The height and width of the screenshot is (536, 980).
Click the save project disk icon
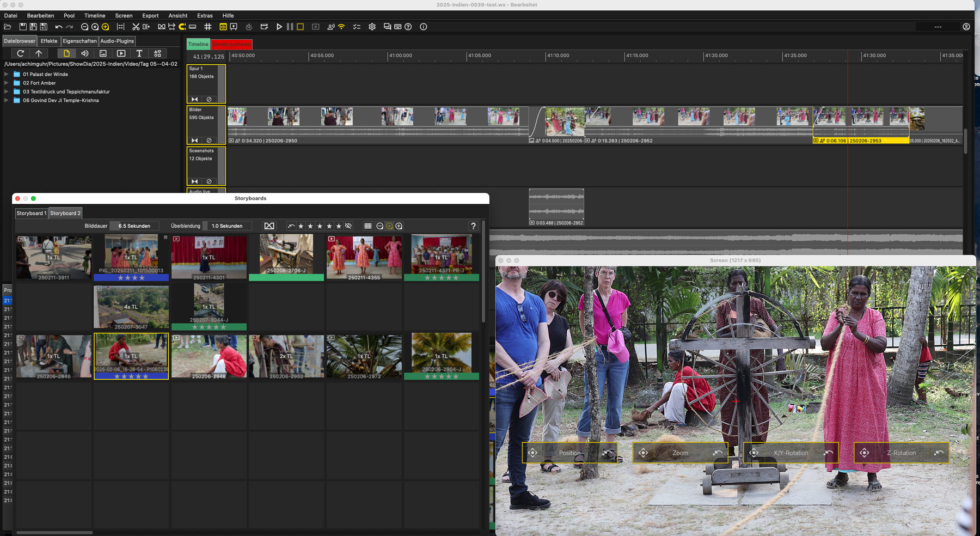23,27
